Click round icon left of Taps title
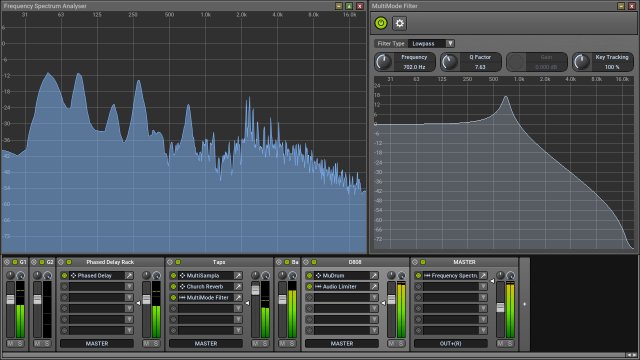Screen dimensions: 640x360 tap(170, 262)
